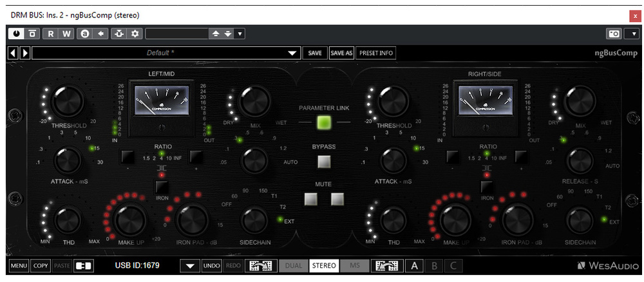The image size is (644, 282).
Task: Click the left channel IRON button
Action: (x=162, y=187)
